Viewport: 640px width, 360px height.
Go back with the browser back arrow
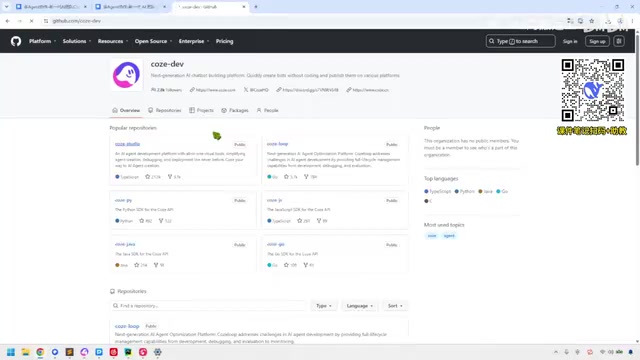coord(8,21)
